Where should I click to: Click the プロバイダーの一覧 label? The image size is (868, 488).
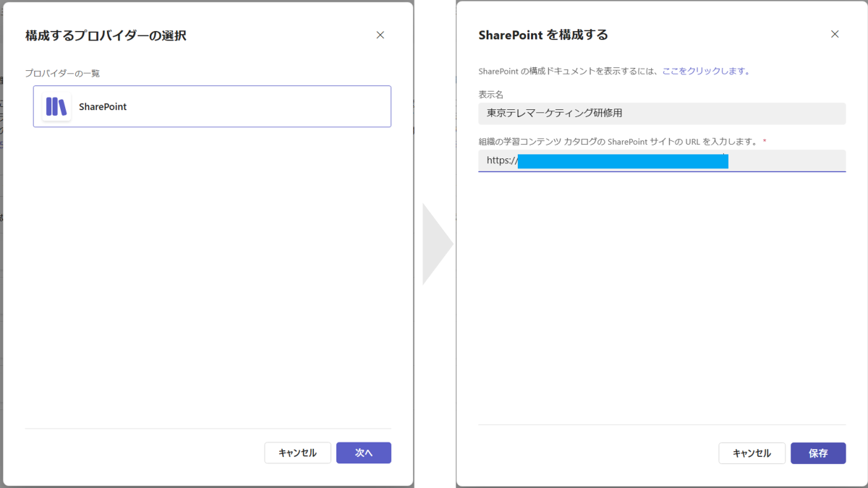[62, 74]
